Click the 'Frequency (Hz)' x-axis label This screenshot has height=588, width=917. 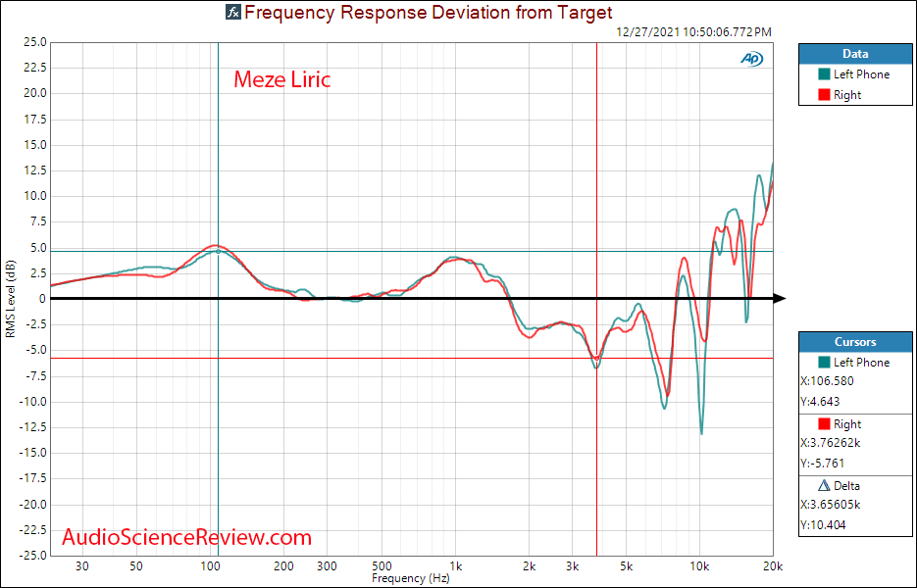(x=411, y=578)
